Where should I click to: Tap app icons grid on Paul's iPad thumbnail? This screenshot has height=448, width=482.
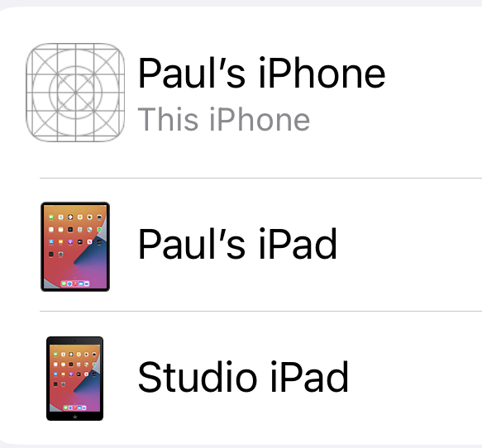pyautogui.click(x=75, y=236)
